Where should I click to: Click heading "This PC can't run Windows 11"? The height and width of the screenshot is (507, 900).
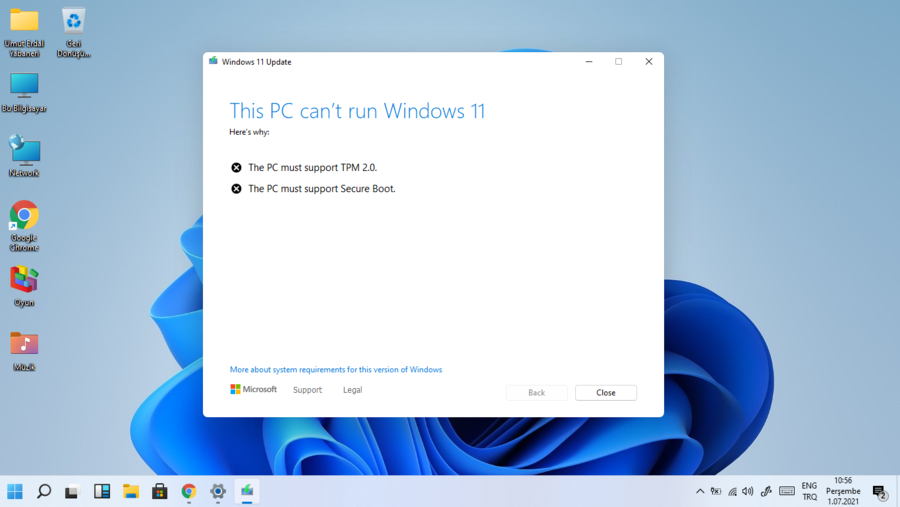357,111
